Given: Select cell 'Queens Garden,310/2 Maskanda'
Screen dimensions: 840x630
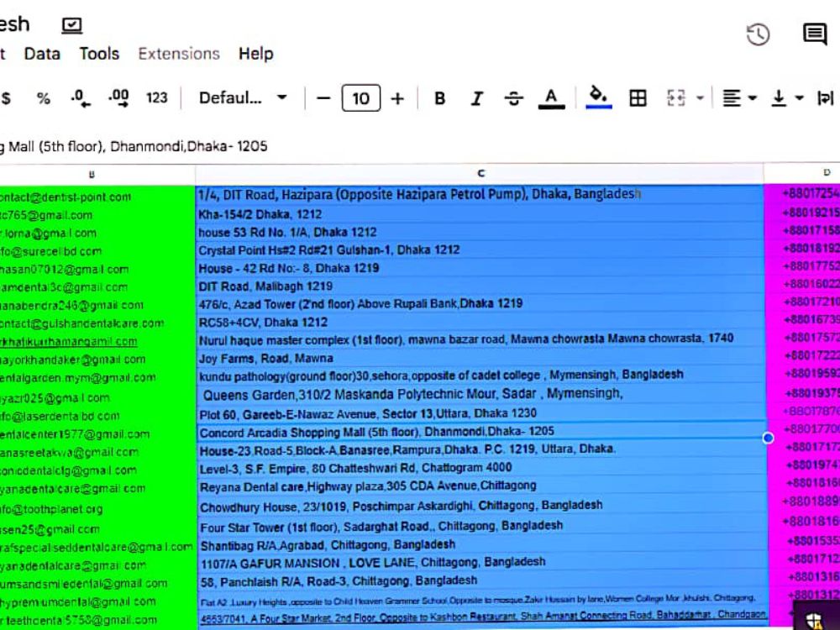Looking at the screenshot, I should pos(480,395).
